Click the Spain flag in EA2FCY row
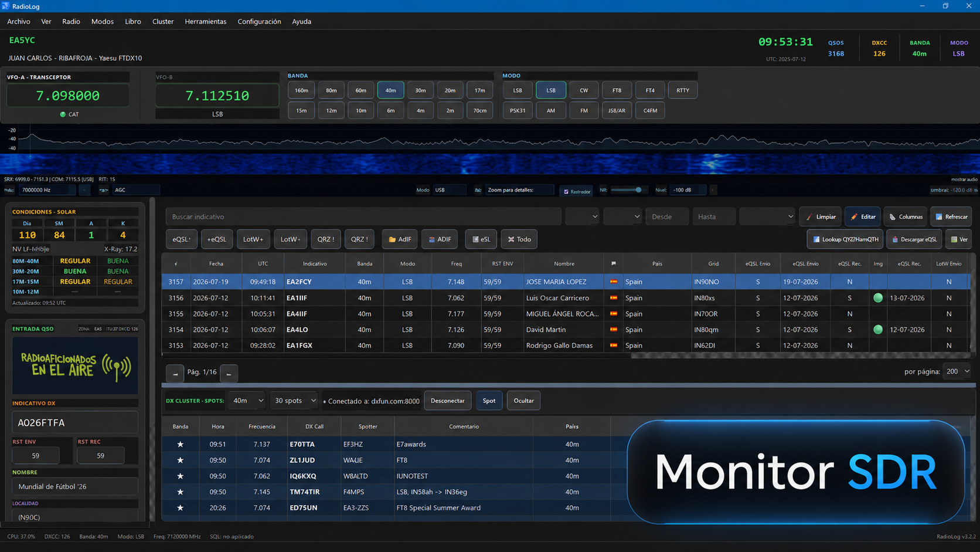 [x=614, y=282]
